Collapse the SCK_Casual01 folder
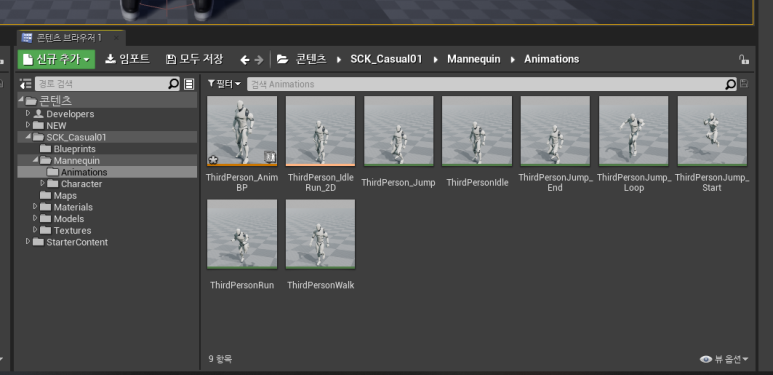Image resolution: width=773 pixels, height=375 pixels. (x=28, y=136)
